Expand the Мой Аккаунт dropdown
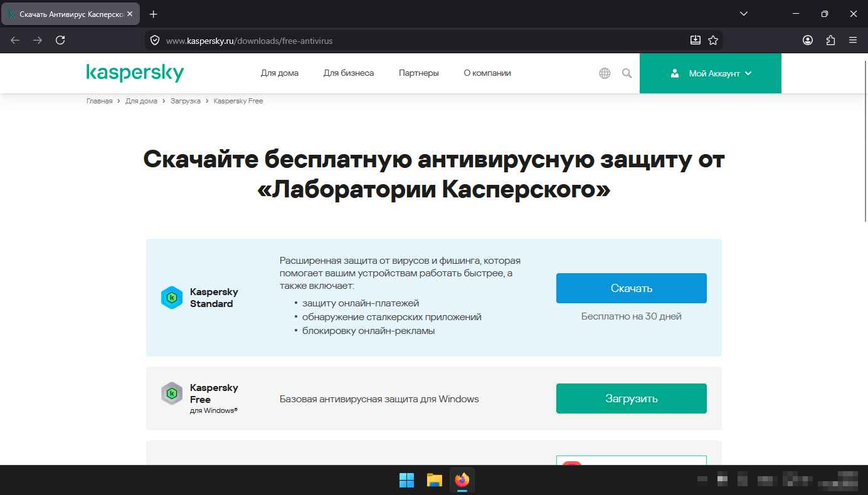This screenshot has width=868, height=495. [x=711, y=73]
